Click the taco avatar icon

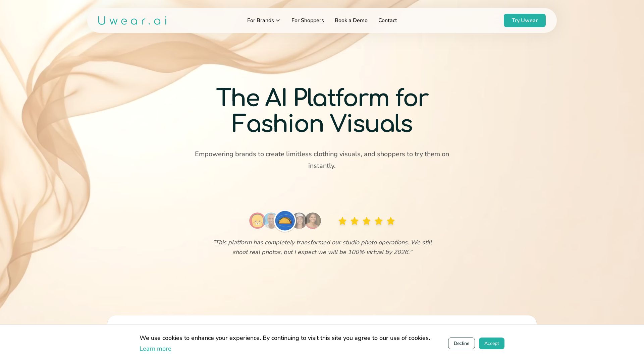coord(285,221)
